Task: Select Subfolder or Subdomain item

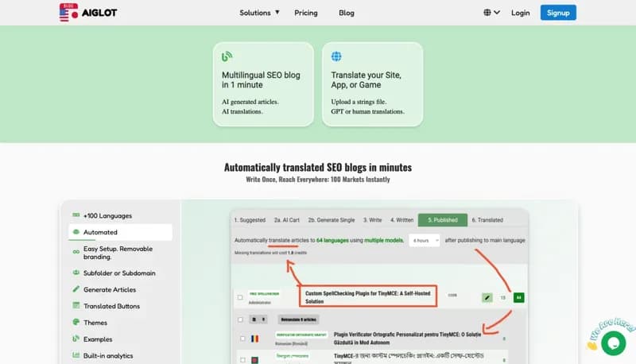Action: pyautogui.click(x=120, y=273)
